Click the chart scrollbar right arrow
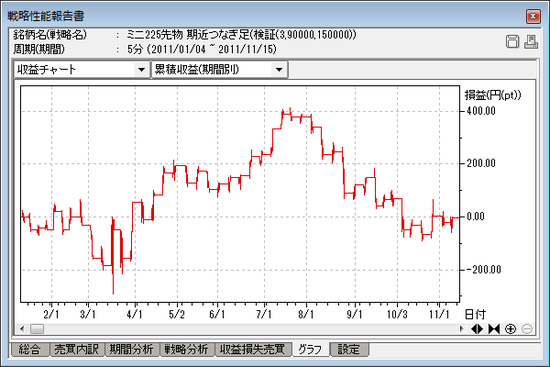Screen dimensions: 550x367 pos(462,329)
